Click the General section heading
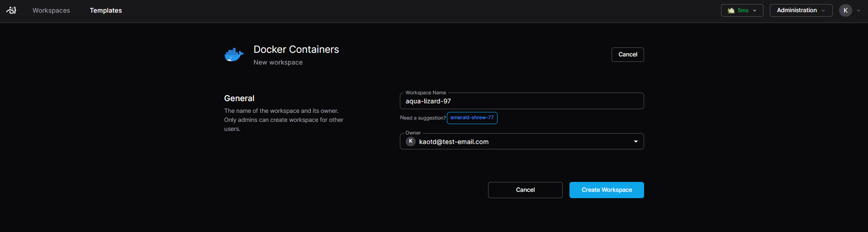868x232 pixels. 239,98
